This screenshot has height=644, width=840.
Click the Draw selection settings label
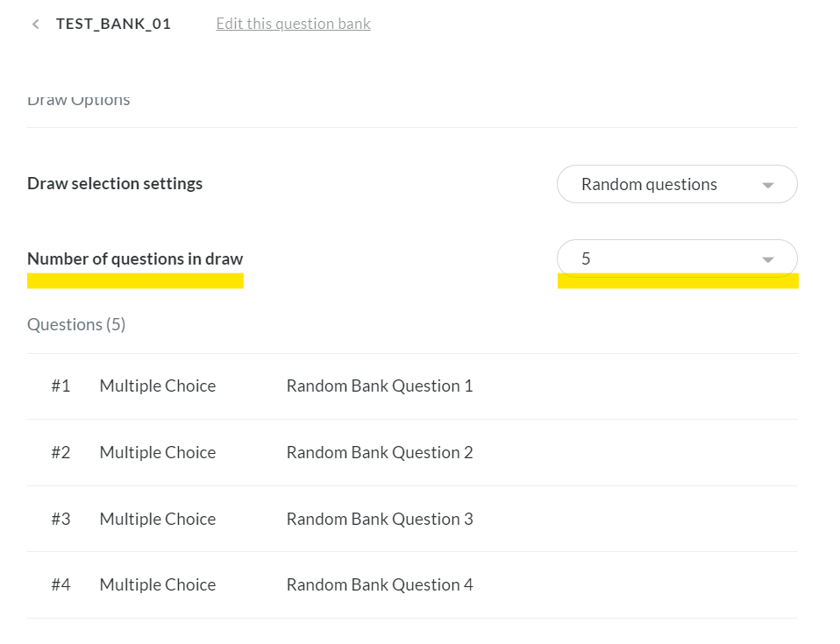tap(115, 184)
